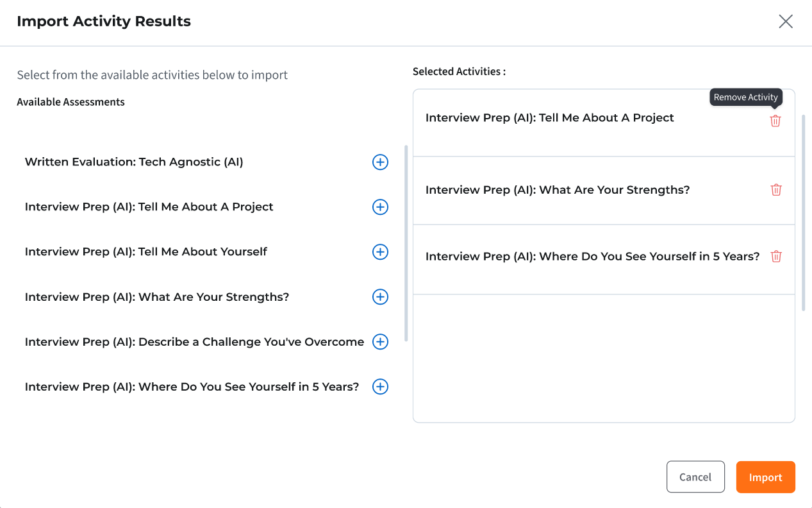Image resolution: width=812 pixels, height=508 pixels.
Task: Add Written Evaluation: Tech Agnostic (AI) activity
Action: (x=380, y=162)
